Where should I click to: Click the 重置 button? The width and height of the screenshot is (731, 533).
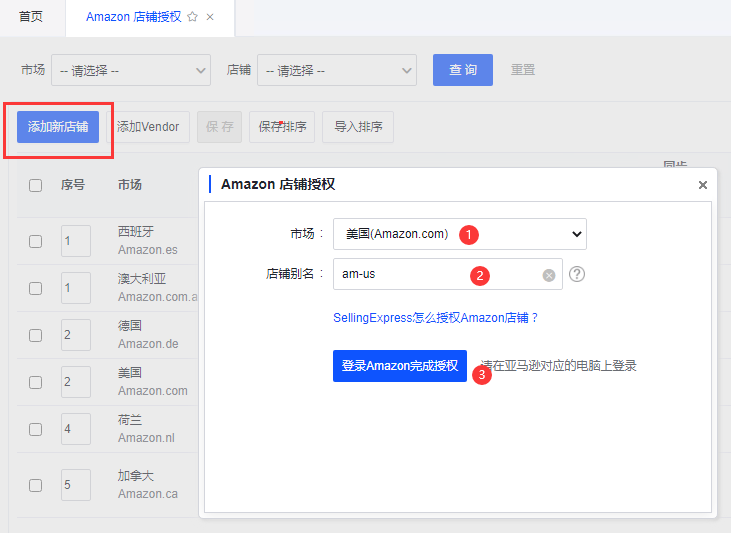pyautogui.click(x=523, y=70)
